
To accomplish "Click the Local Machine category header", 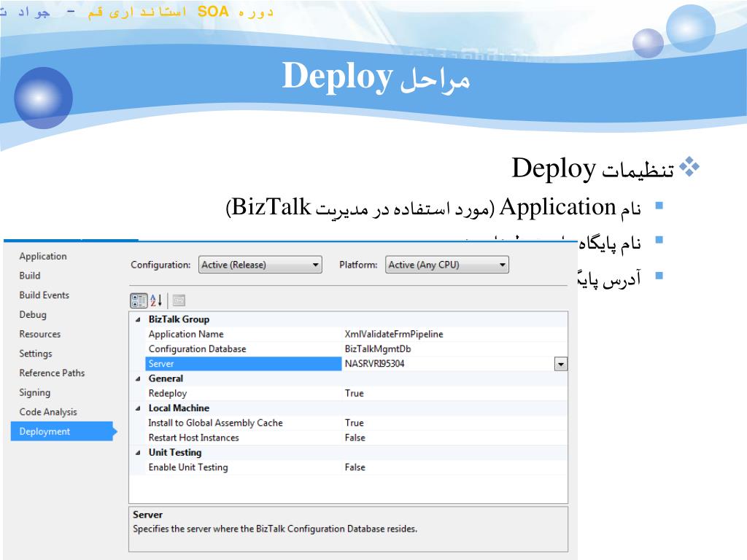I will [179, 408].
